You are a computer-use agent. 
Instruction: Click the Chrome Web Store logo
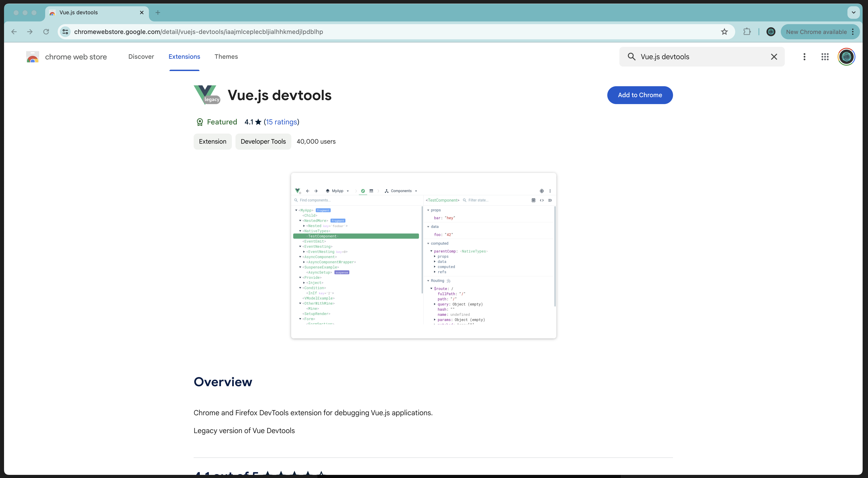coord(33,57)
